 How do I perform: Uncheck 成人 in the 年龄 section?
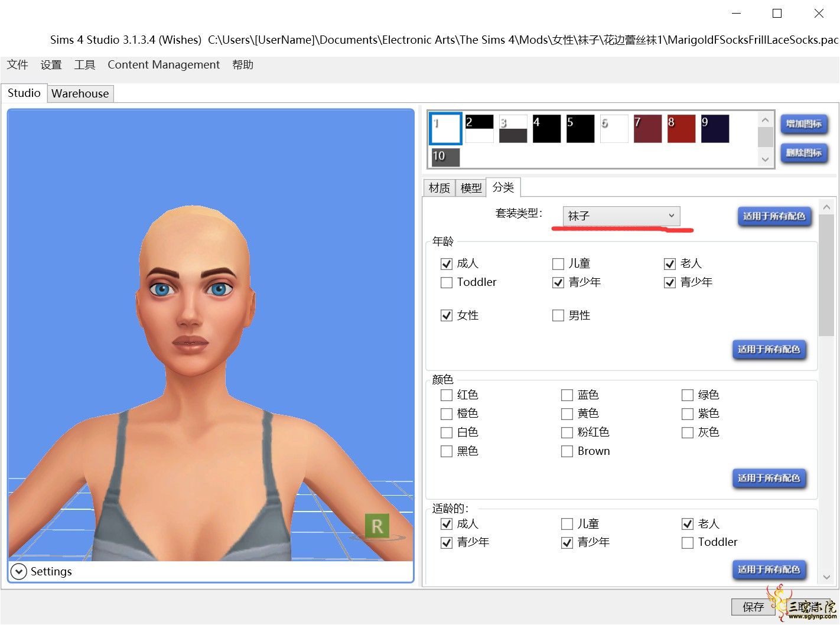point(447,264)
